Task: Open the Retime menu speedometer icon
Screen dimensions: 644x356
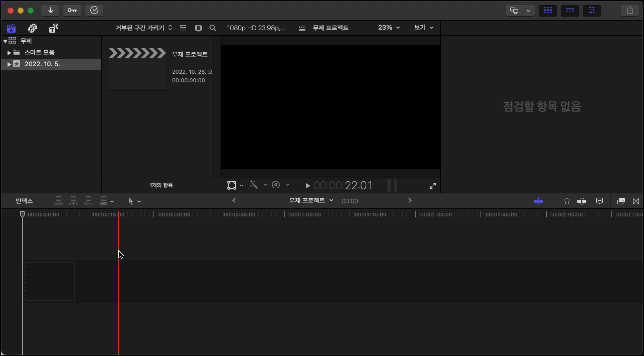Action: coord(277,185)
